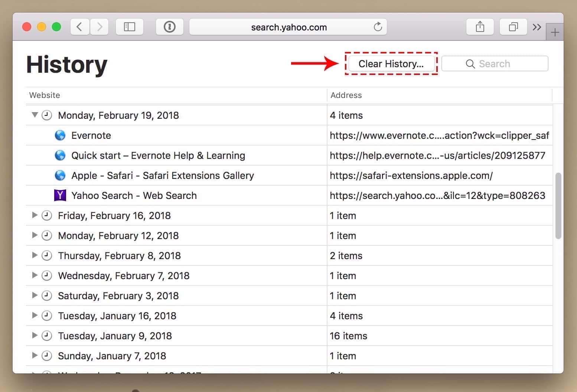Image resolution: width=577 pixels, height=392 pixels.
Task: Go forward with the forward arrow button
Action: click(x=99, y=27)
